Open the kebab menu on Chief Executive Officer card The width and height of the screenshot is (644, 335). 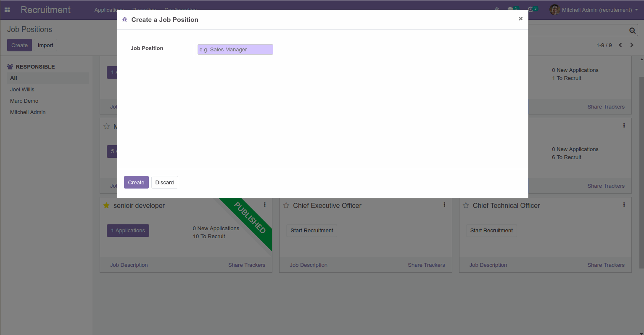(x=444, y=205)
